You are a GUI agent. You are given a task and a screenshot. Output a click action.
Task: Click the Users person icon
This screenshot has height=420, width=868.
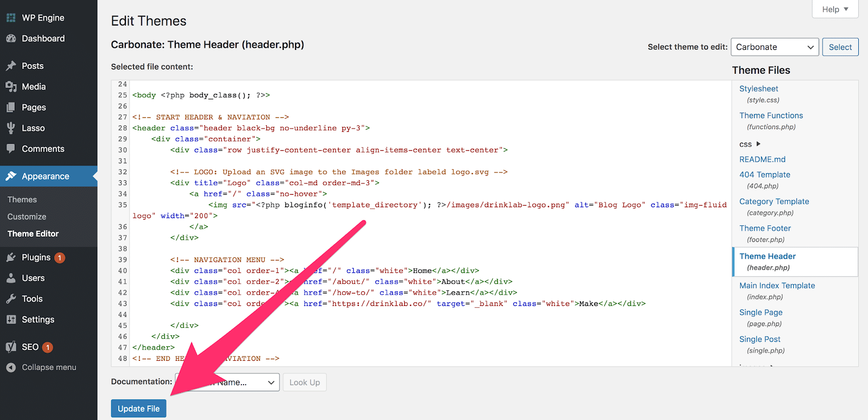click(x=11, y=278)
